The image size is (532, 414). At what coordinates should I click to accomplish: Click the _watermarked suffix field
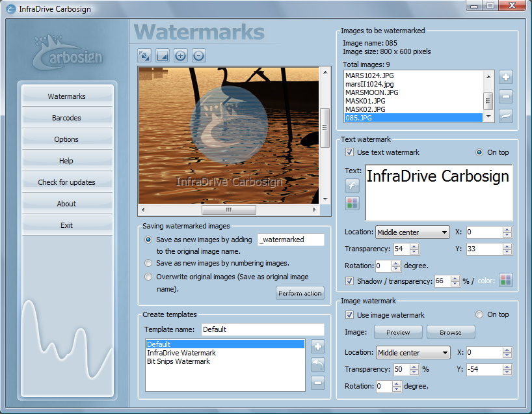291,240
